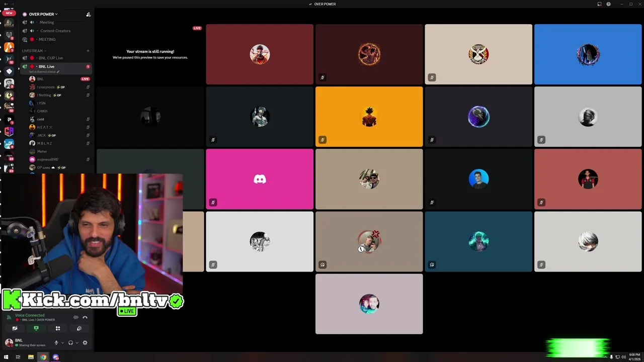This screenshot has height=362, width=644.
Task: Open the soundboard button
Action: click(x=79, y=328)
